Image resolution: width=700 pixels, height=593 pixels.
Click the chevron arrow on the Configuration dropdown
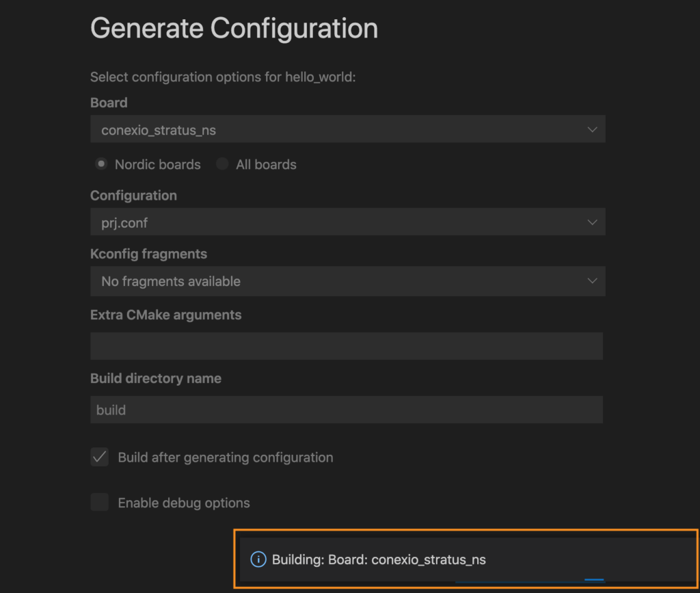click(591, 222)
